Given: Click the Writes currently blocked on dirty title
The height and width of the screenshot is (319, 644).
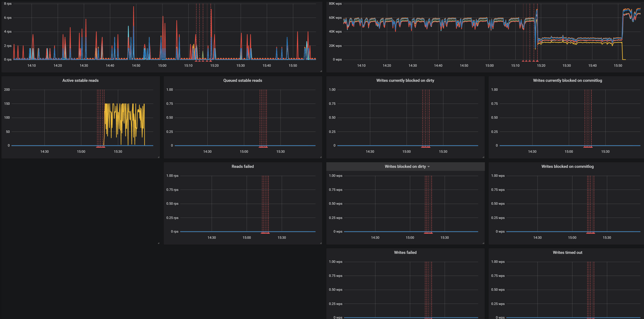Looking at the screenshot, I should click(x=405, y=80).
